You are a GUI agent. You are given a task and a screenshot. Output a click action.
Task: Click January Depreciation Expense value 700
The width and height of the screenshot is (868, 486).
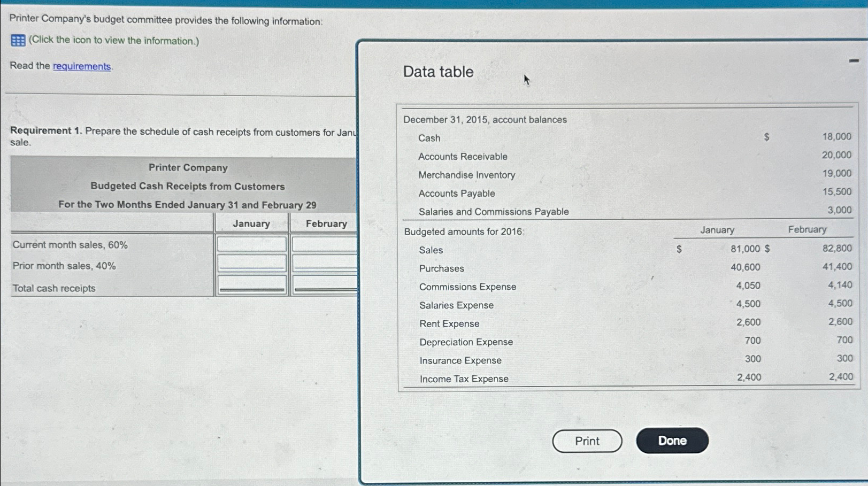752,341
